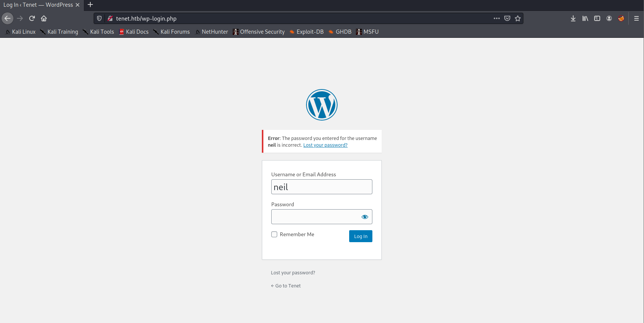Open Lost your password link below form
This screenshot has height=323, width=644.
point(293,273)
